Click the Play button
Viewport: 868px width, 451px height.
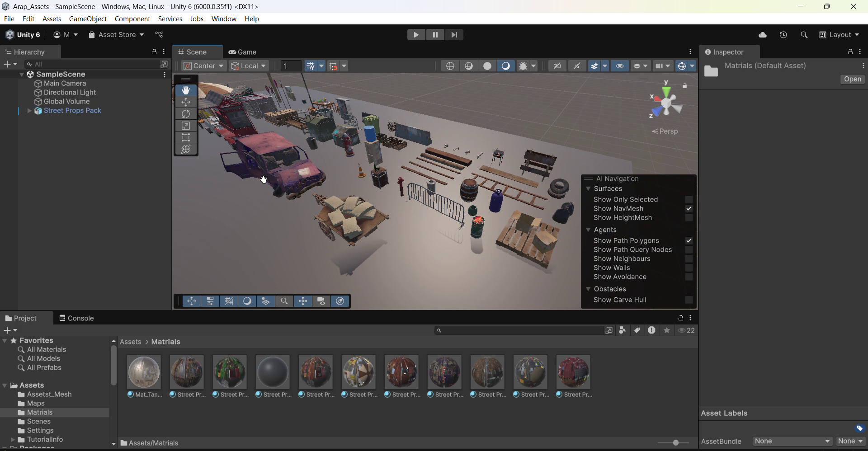pos(416,35)
